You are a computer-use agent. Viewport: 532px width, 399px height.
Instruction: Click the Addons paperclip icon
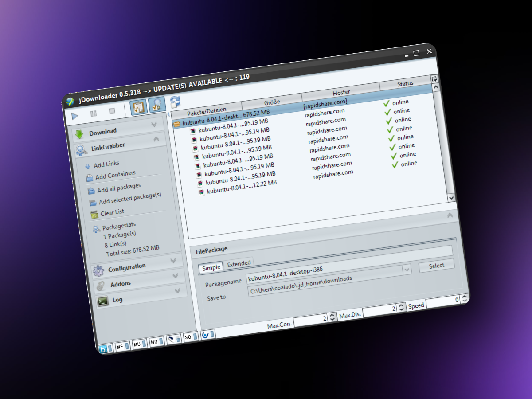pos(101,286)
